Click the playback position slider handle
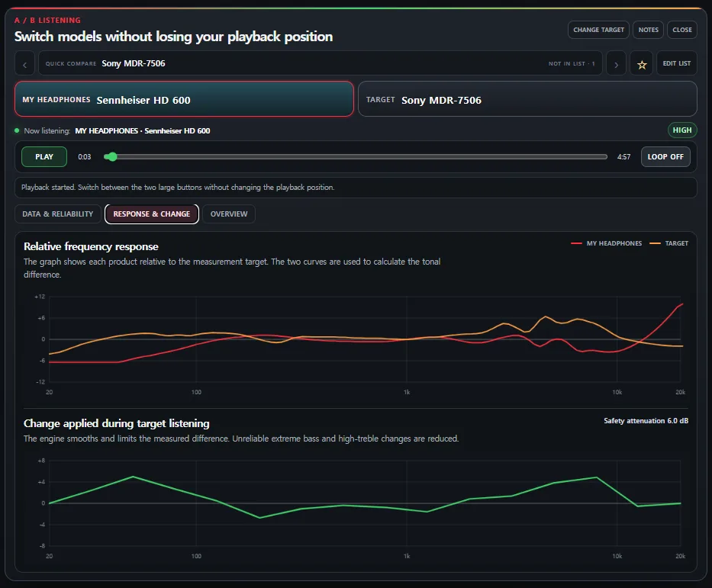This screenshot has height=588, width=712. (x=112, y=157)
